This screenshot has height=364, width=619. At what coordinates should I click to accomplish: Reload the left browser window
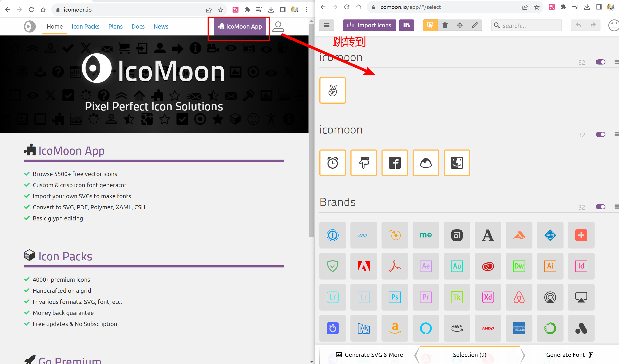pyautogui.click(x=31, y=10)
